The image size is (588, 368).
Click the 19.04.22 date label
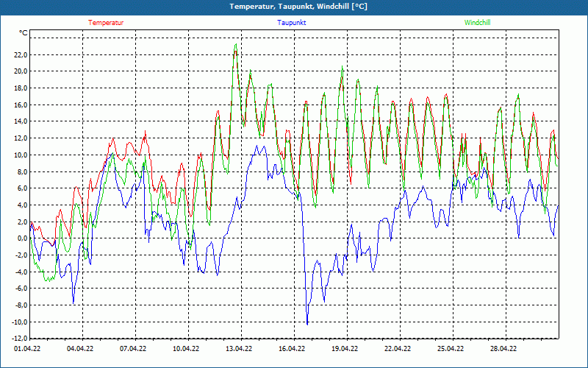(345, 349)
